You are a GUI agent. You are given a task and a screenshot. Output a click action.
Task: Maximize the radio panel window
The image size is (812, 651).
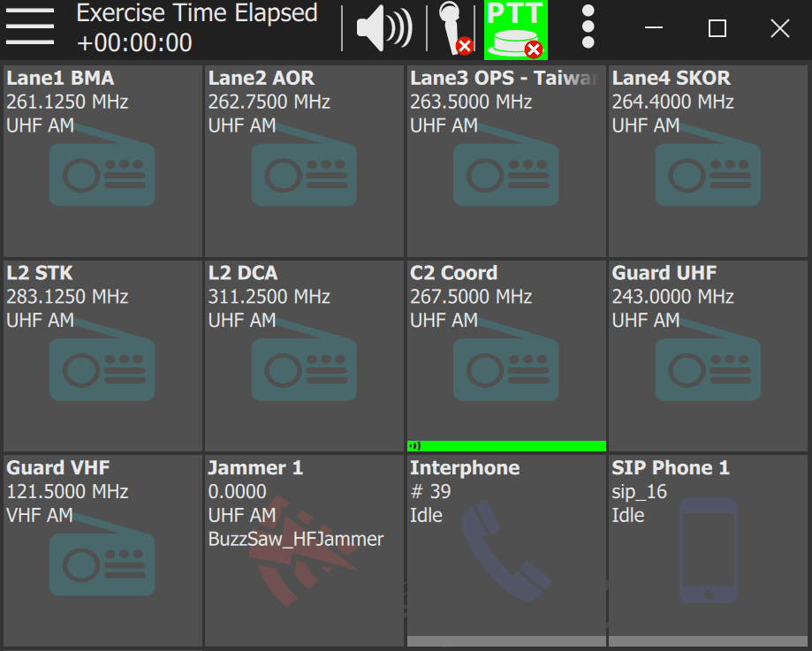(717, 28)
